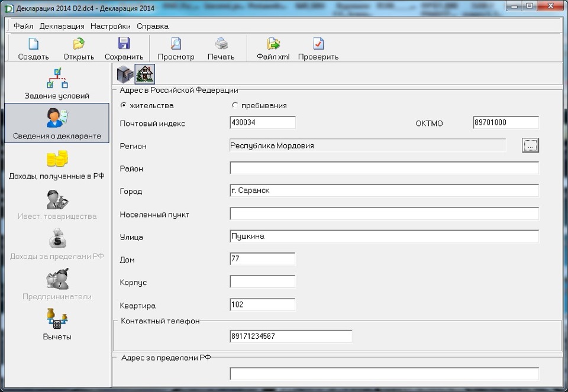The height and width of the screenshot is (392, 568).
Task: Open region picker with the ellipsis button
Action: [530, 145]
